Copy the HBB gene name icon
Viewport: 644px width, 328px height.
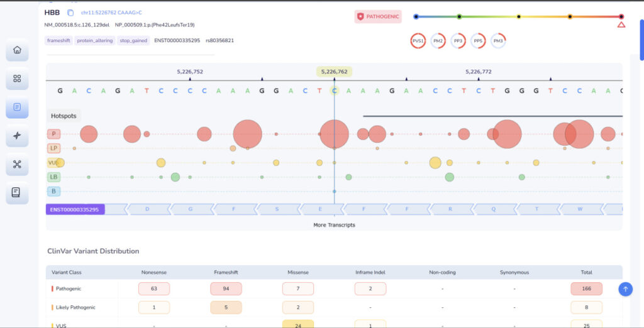70,13
